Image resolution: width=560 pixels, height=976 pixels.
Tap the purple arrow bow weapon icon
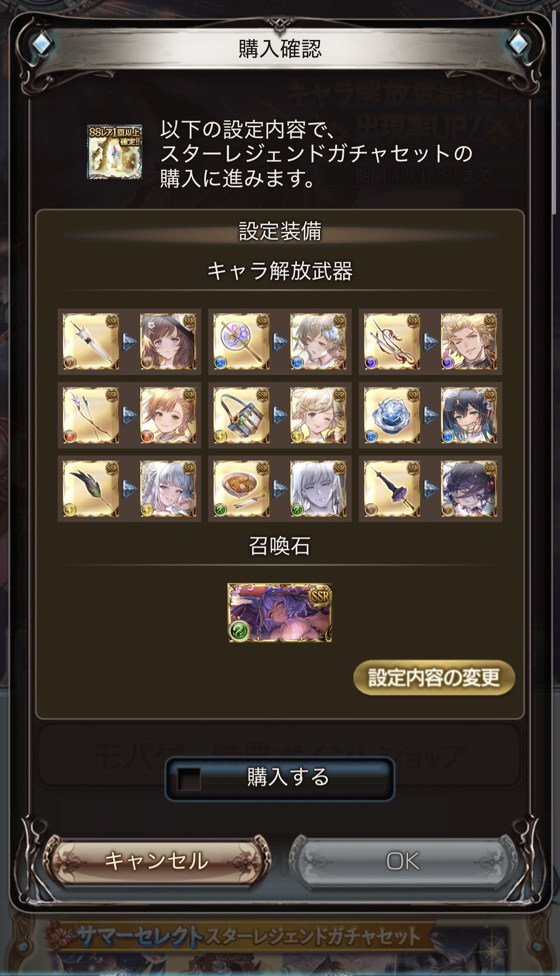[x=91, y=415]
